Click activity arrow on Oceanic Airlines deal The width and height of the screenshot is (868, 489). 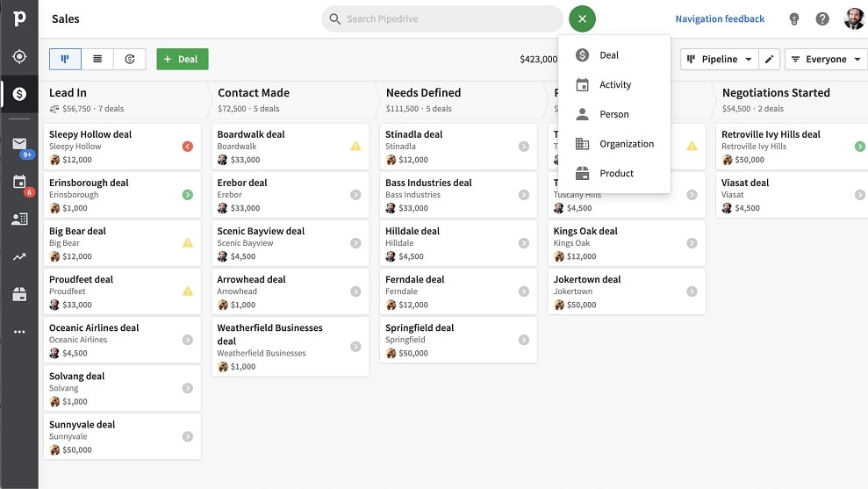point(188,340)
